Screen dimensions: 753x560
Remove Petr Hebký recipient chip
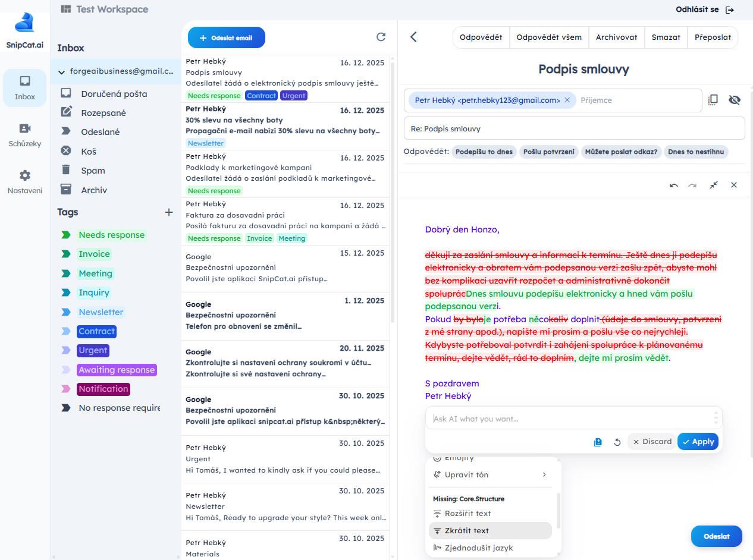pyautogui.click(x=567, y=100)
